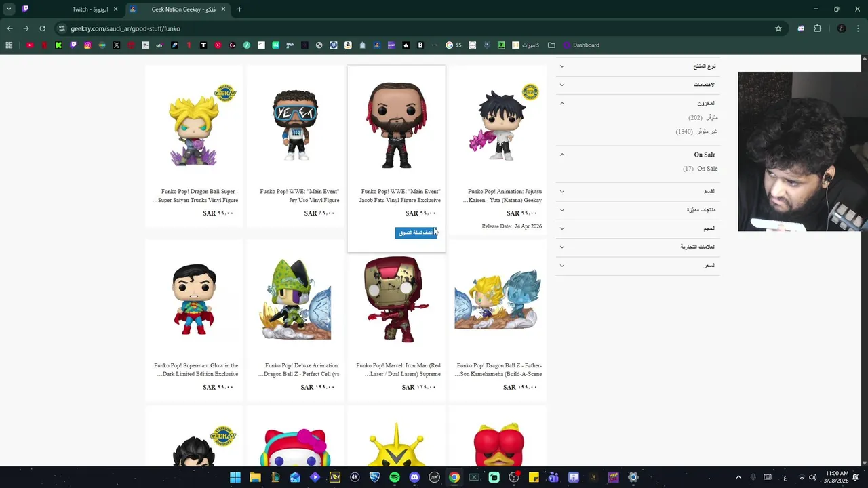Open Jey Uso Vinyl Figure title
Screen dimensions: 868x488
point(299,196)
